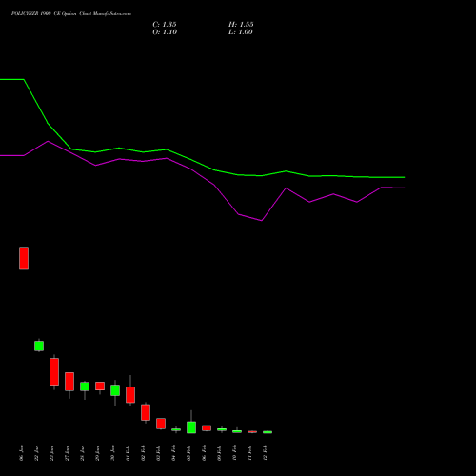Click the red candle above 23 Jan

[54, 372]
